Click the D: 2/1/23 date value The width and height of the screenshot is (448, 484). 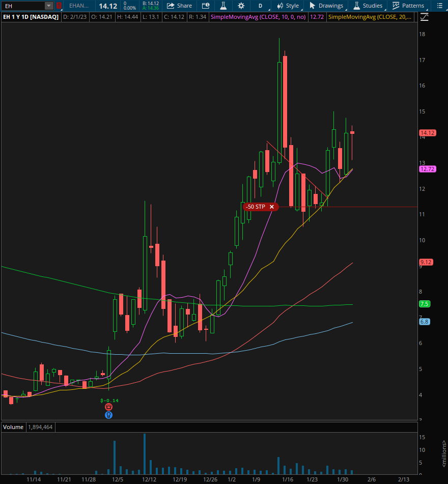(x=75, y=17)
